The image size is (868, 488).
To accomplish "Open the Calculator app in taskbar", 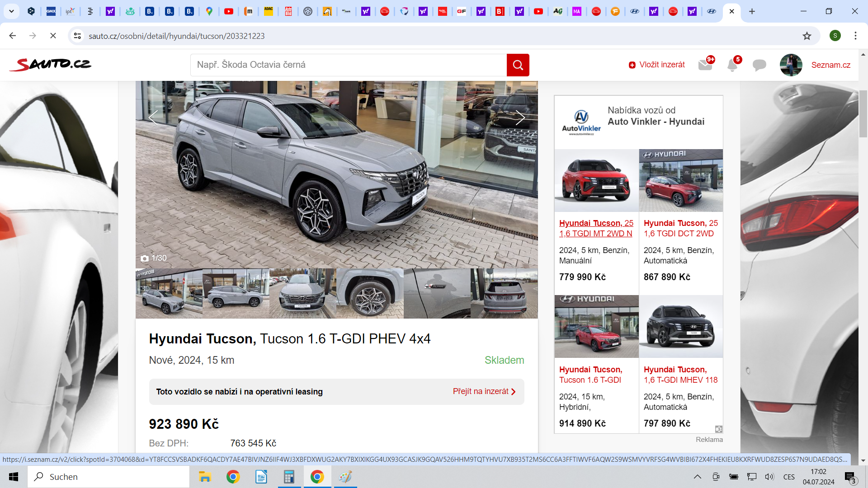I will (289, 477).
